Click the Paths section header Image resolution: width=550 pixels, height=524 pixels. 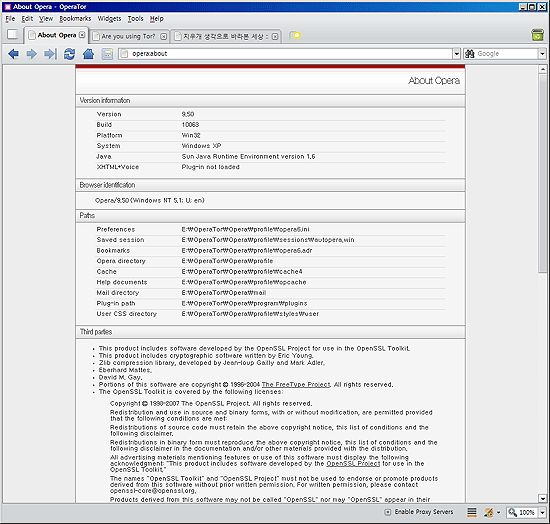270,216
